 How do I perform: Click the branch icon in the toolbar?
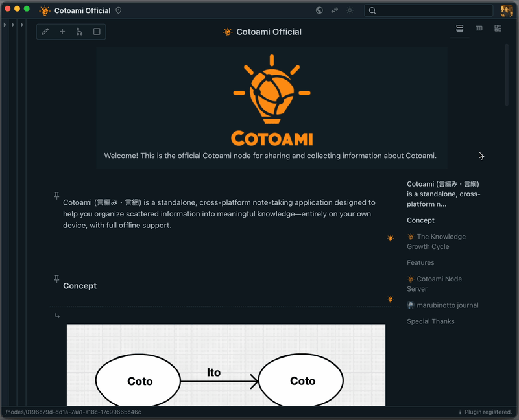(x=80, y=32)
